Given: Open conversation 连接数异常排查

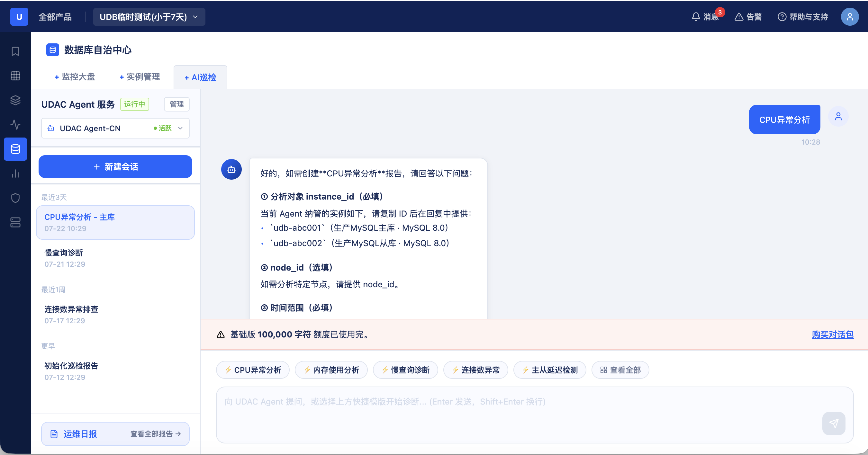Looking at the screenshot, I should 116,315.
